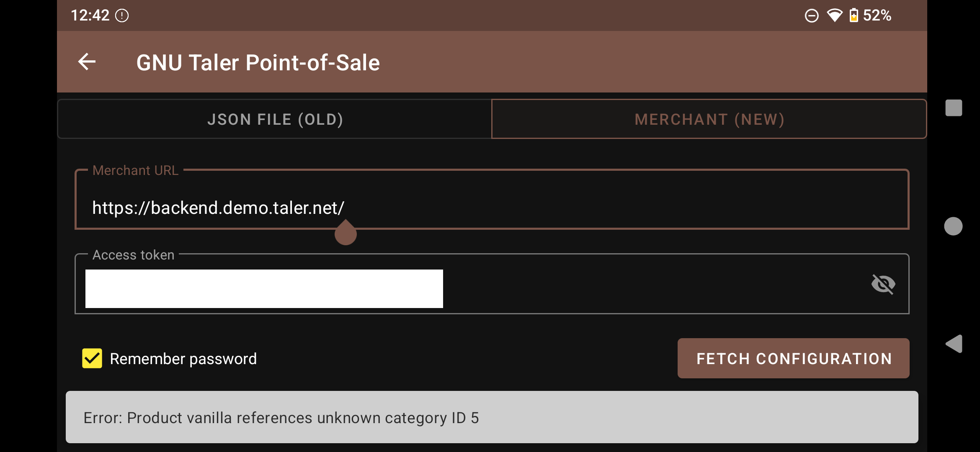Switch to the JSON FILE (OLD) tab

pyautogui.click(x=275, y=119)
